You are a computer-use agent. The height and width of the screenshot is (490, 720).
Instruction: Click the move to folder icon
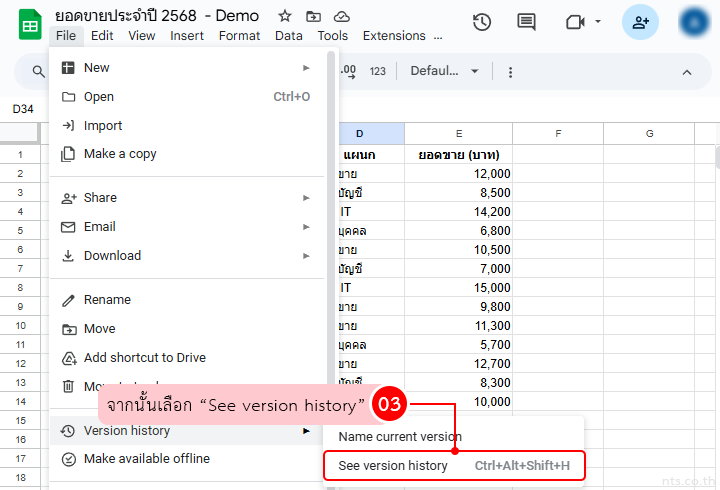[x=314, y=16]
